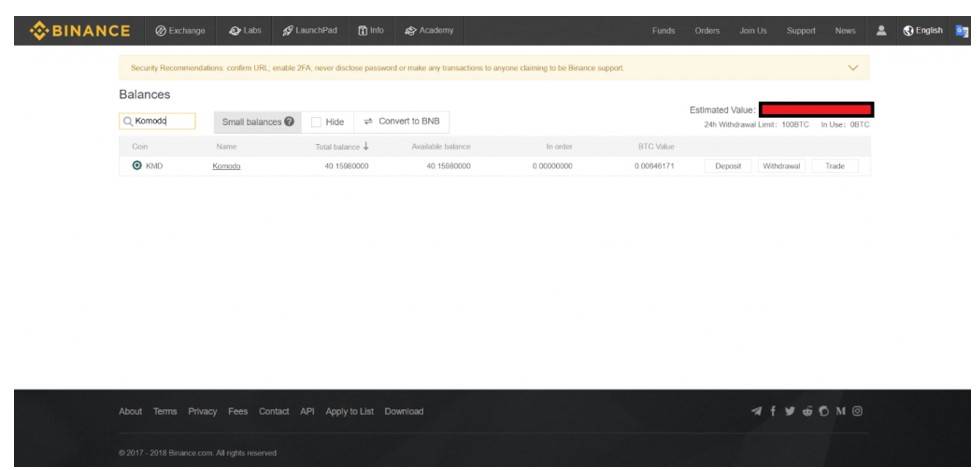The width and height of the screenshot is (977, 470).
Task: Open the Info menu item
Action: click(371, 30)
